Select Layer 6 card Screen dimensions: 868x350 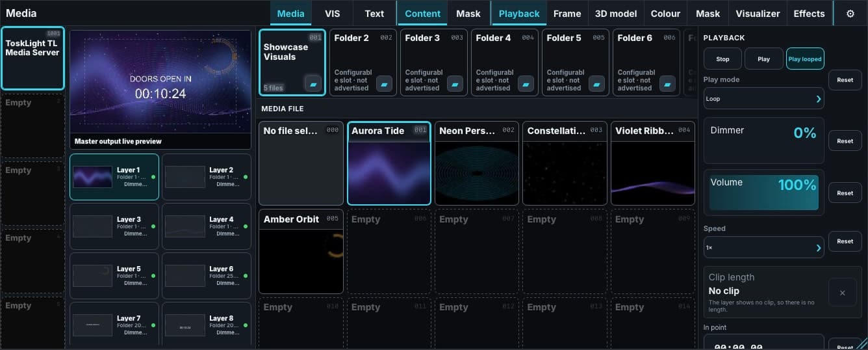coord(207,276)
